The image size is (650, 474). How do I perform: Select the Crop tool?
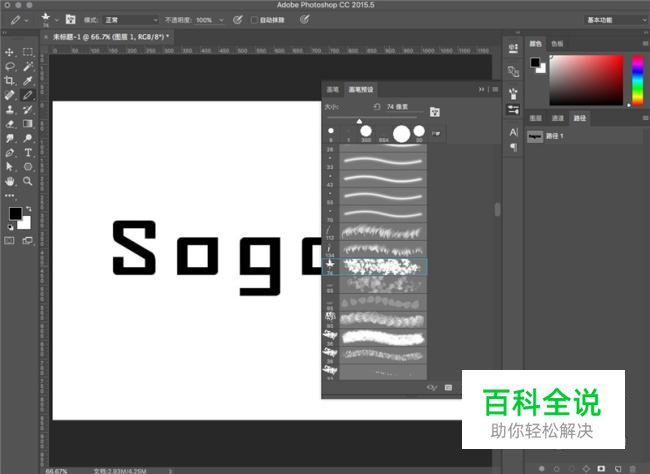[x=9, y=80]
